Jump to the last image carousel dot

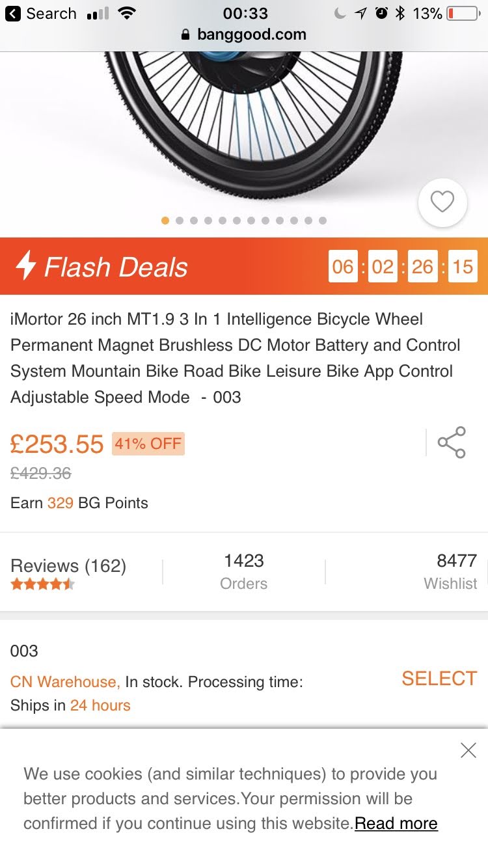coord(323,221)
